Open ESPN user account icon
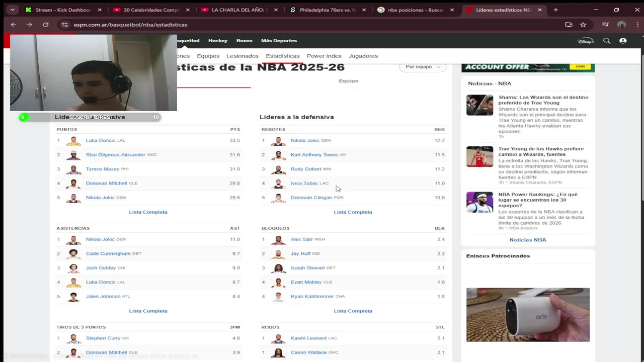 [623, 41]
